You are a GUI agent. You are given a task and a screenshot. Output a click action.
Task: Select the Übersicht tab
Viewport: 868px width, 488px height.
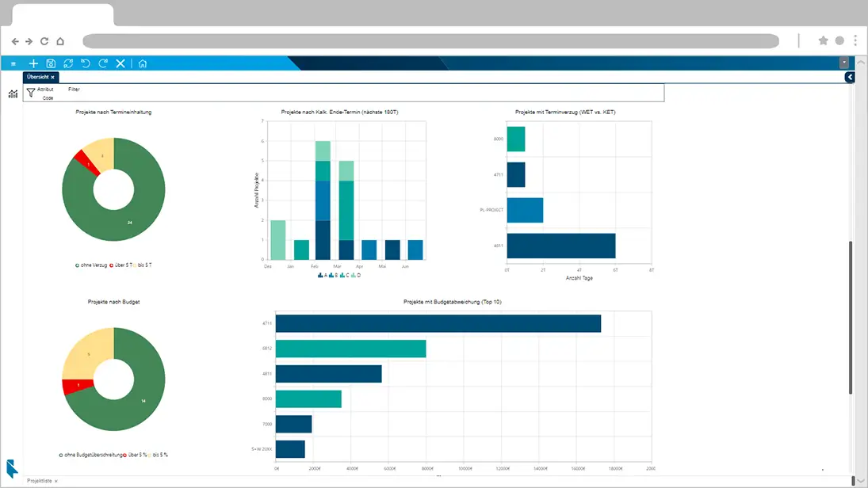click(37, 77)
